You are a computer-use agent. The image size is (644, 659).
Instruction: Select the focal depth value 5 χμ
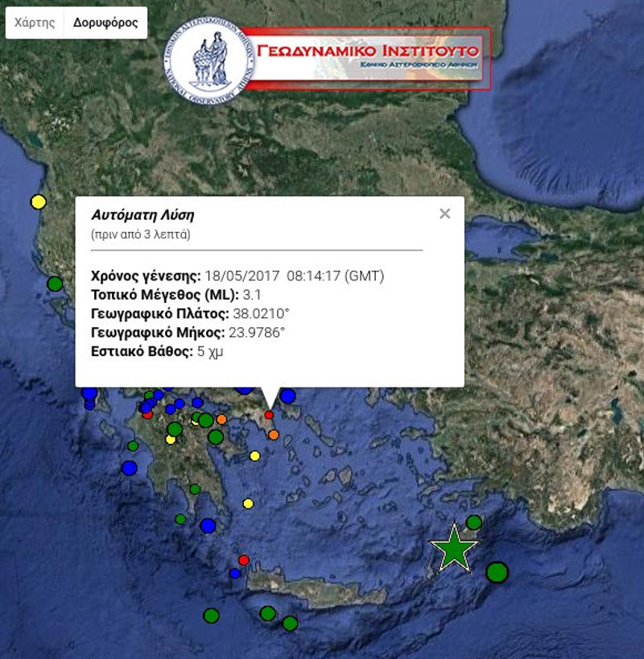210,351
